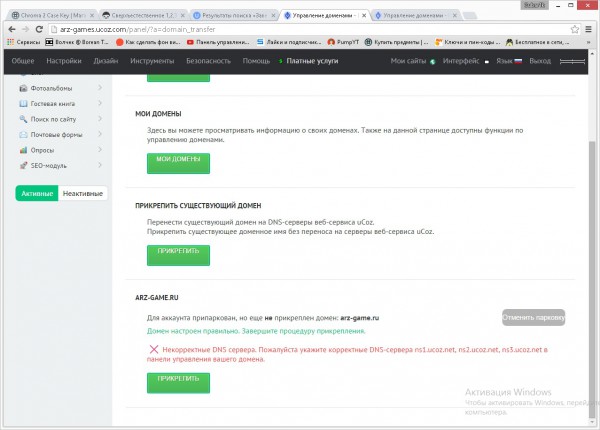
Task: Open the Дизайн menu
Action: coord(106,61)
